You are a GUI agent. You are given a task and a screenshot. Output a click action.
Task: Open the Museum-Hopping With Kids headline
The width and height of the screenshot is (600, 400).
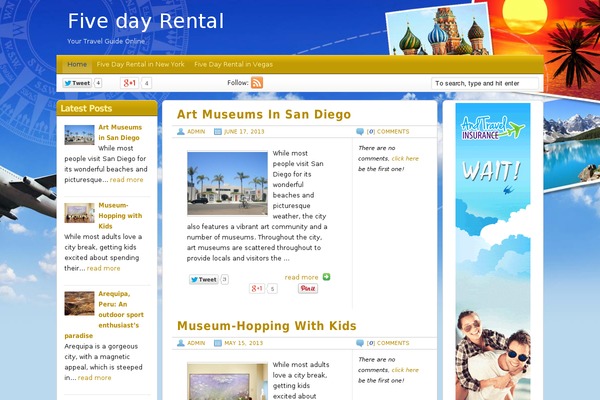pos(267,326)
